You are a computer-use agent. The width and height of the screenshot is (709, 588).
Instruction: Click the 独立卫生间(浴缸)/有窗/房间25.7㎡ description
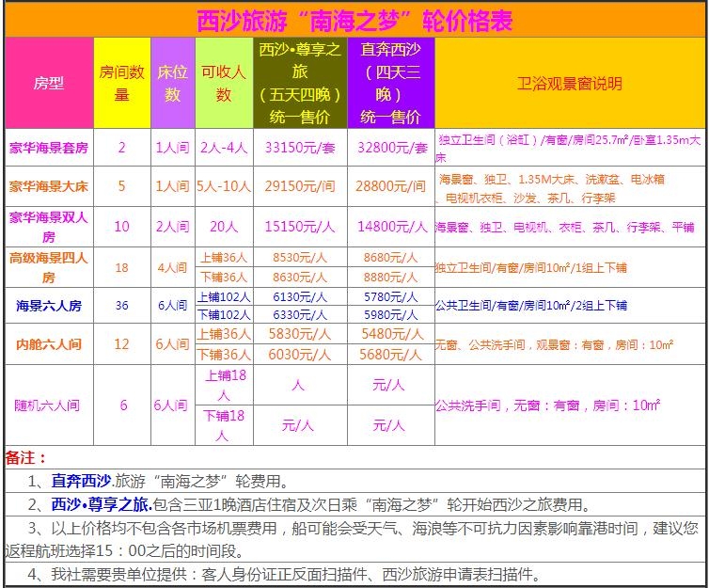click(x=570, y=149)
